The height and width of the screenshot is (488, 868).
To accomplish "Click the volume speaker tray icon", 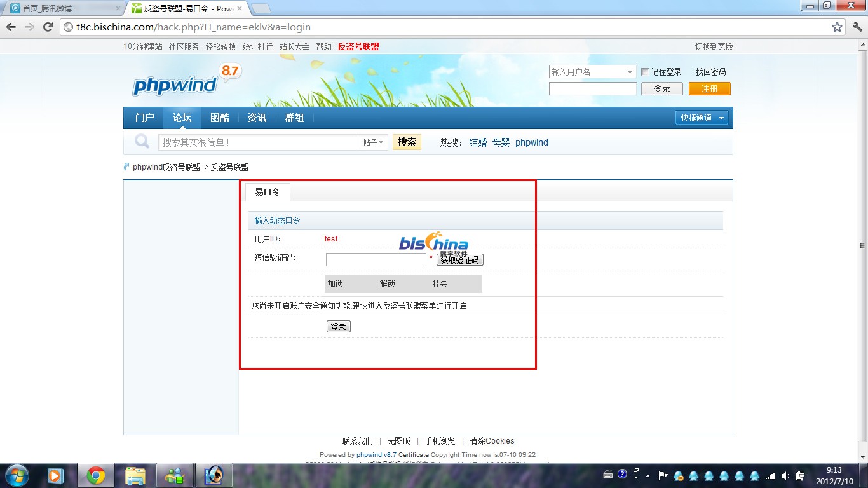I will coord(786,475).
